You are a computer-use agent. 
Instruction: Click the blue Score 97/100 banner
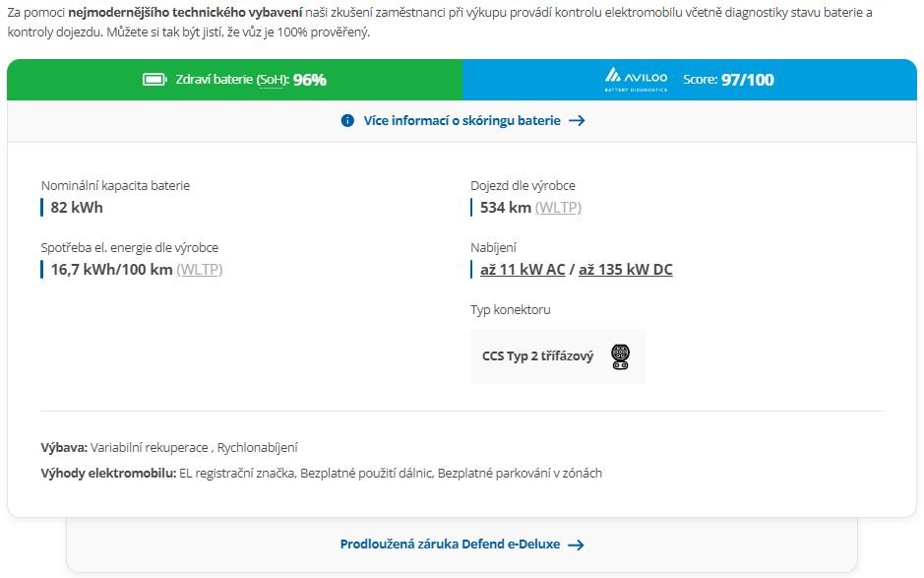click(690, 80)
